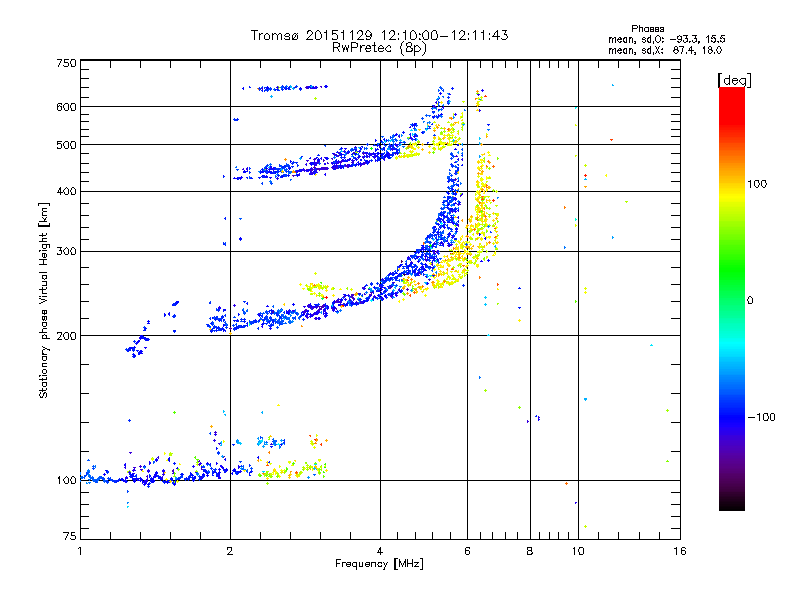Screen dimensions: 800x600
Task: Click the 'mean, sd,X: 87.4, 18.0' line
Action: pos(665,50)
